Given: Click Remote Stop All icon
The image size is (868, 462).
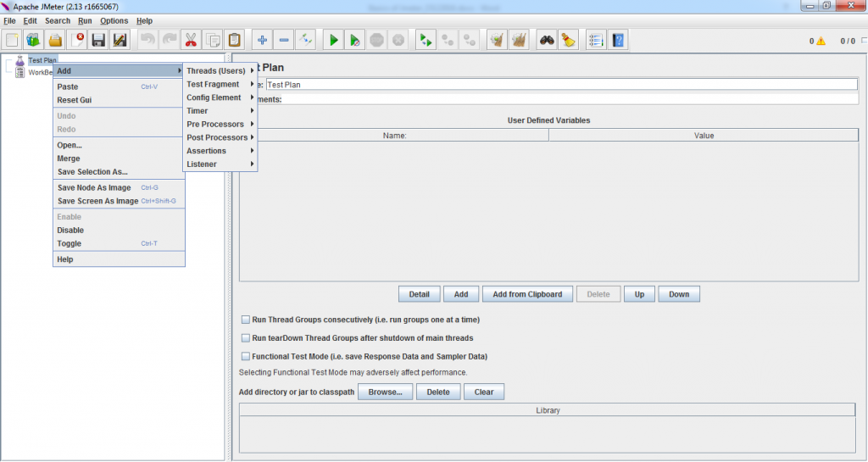Looking at the screenshot, I should pyautogui.click(x=448, y=41).
